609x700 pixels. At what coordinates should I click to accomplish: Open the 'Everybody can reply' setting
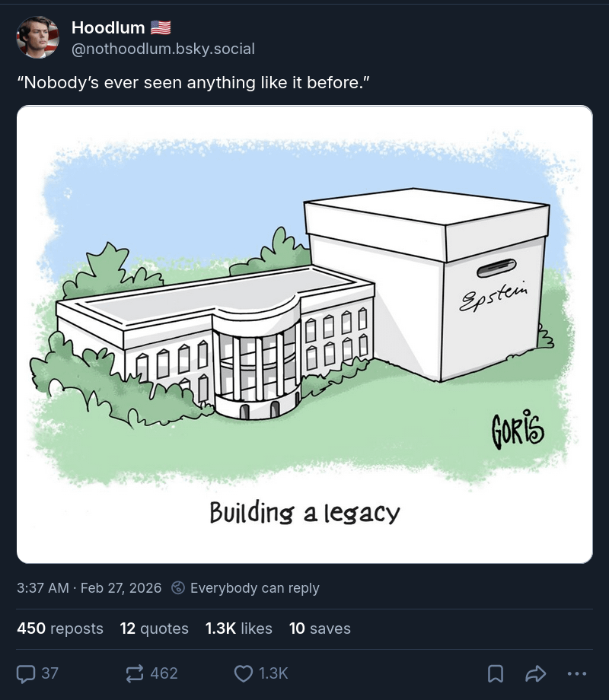pyautogui.click(x=254, y=588)
